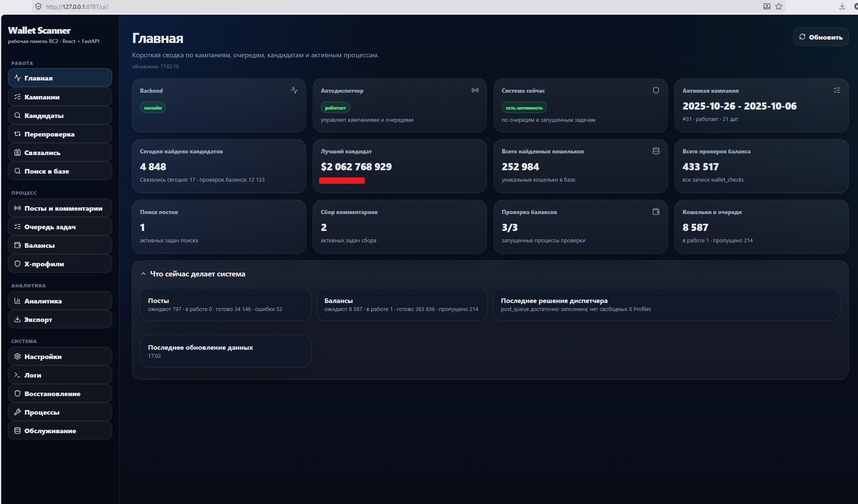Click the broadcast icon in Автодиспетчер card
Image resolution: width=858 pixels, height=504 pixels.
pyautogui.click(x=475, y=90)
